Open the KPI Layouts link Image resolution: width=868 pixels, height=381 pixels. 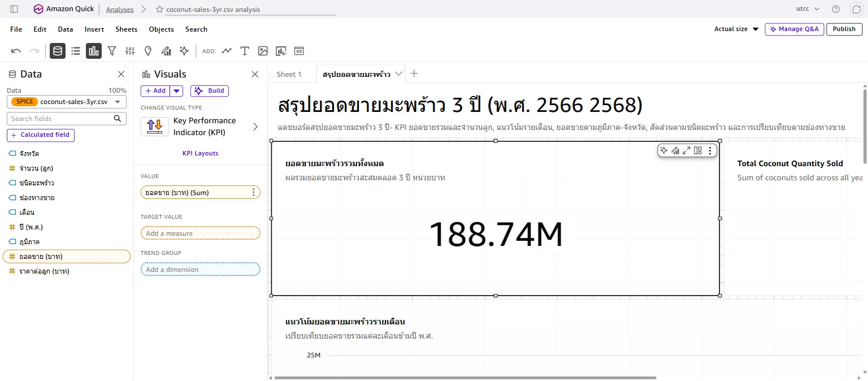pyautogui.click(x=200, y=153)
